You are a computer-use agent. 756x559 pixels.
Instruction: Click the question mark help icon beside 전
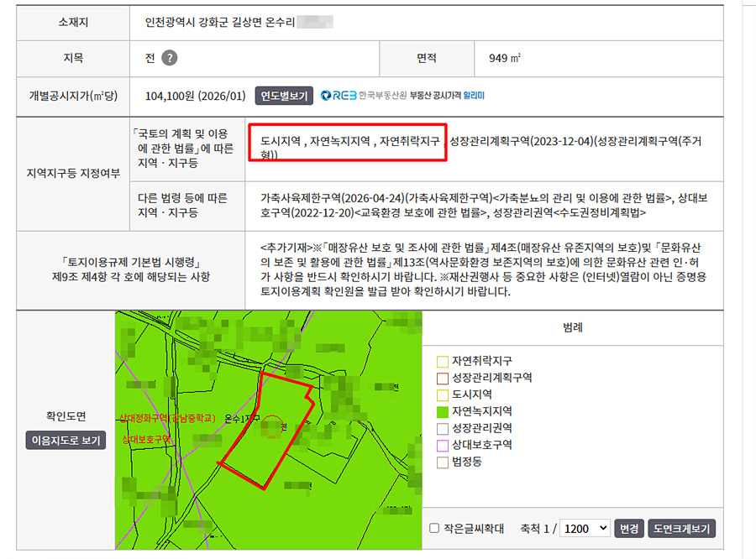[x=169, y=58]
